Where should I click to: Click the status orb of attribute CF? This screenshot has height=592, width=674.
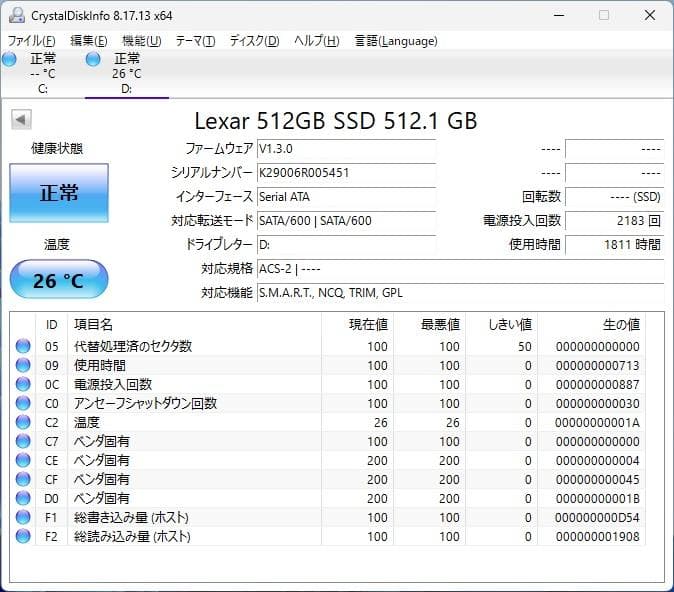click(23, 479)
